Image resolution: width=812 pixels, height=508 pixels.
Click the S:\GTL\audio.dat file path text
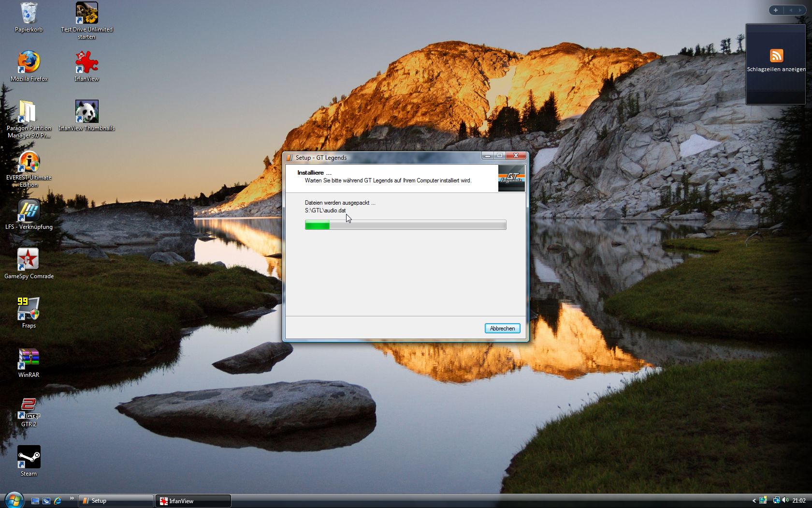pos(325,210)
